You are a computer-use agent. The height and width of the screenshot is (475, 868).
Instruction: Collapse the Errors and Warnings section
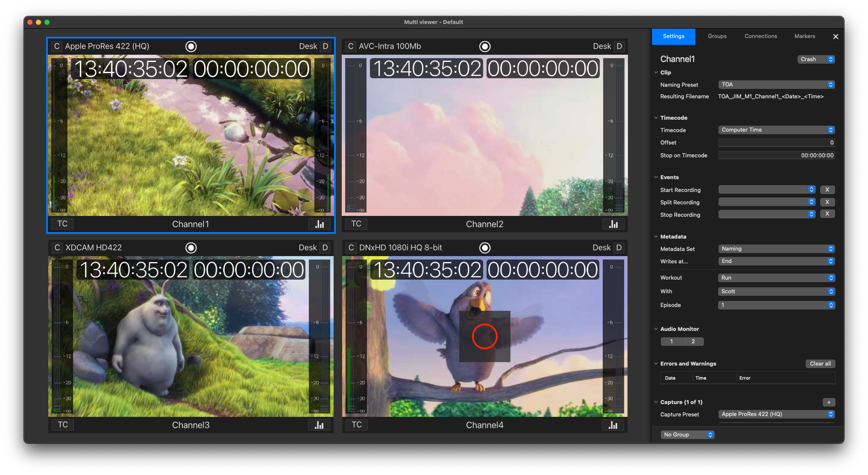click(x=656, y=363)
